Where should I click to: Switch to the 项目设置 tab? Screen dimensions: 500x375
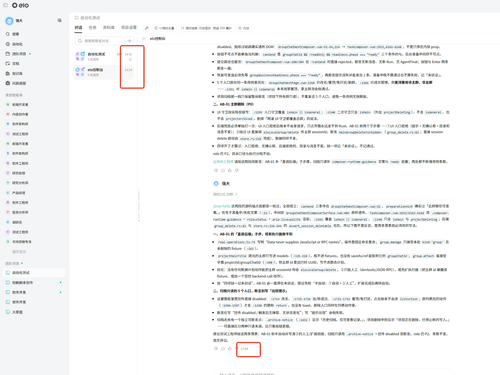click(x=129, y=28)
